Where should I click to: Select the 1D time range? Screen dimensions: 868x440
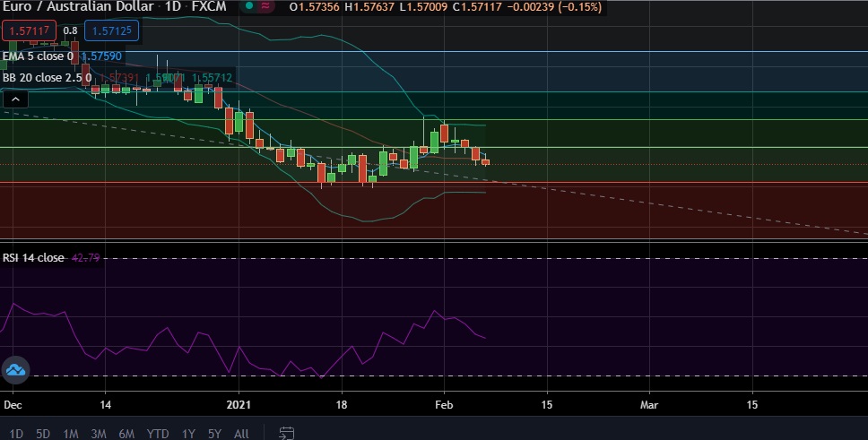[x=16, y=434]
